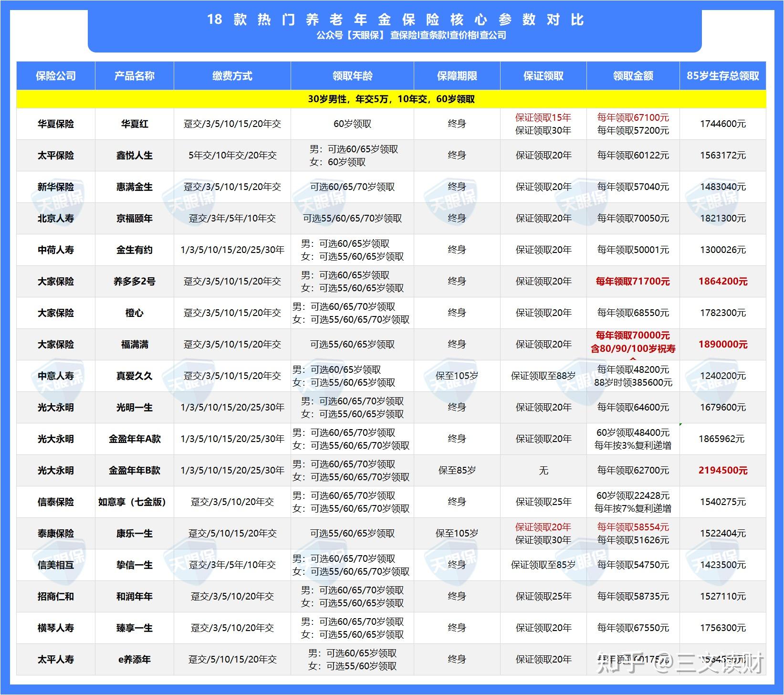Screen dimensions: 784x695
Task: Select product name 京福颐年
Action: point(135,219)
